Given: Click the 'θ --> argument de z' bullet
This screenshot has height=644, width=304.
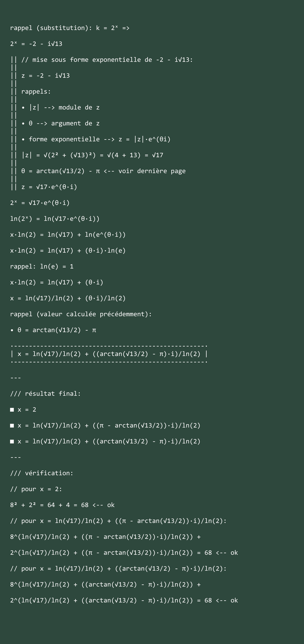Looking at the screenshot, I should pyautogui.click(x=60, y=123).
